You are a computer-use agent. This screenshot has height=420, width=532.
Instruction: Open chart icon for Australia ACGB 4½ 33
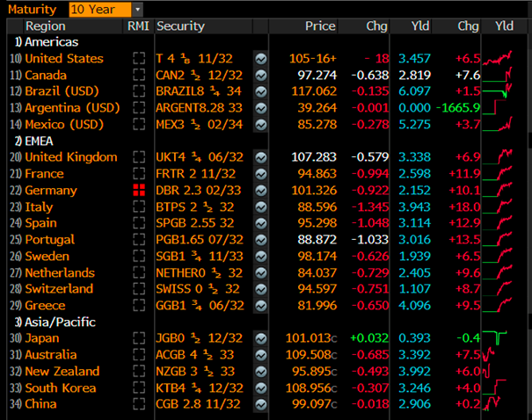[260, 355]
